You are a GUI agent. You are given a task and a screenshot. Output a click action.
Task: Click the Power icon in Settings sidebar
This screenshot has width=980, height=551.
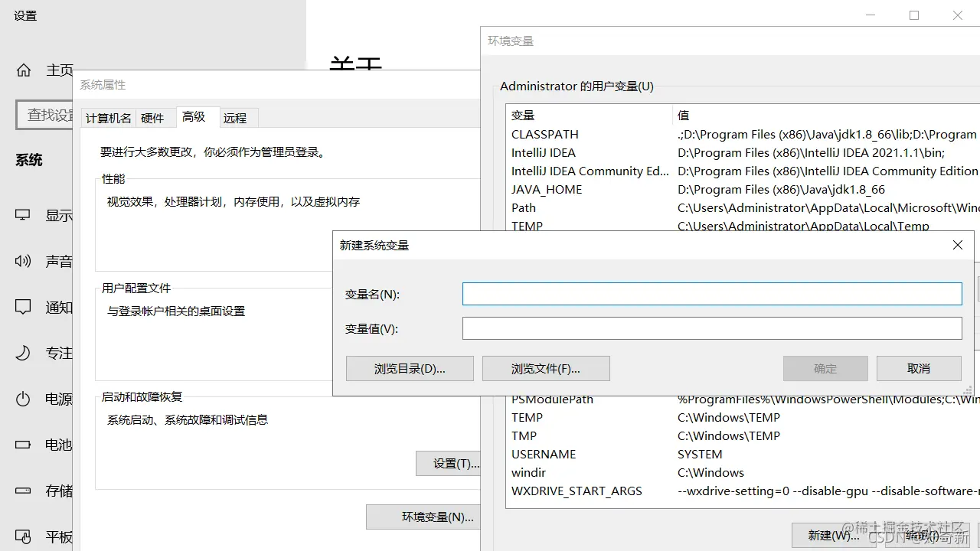point(23,399)
